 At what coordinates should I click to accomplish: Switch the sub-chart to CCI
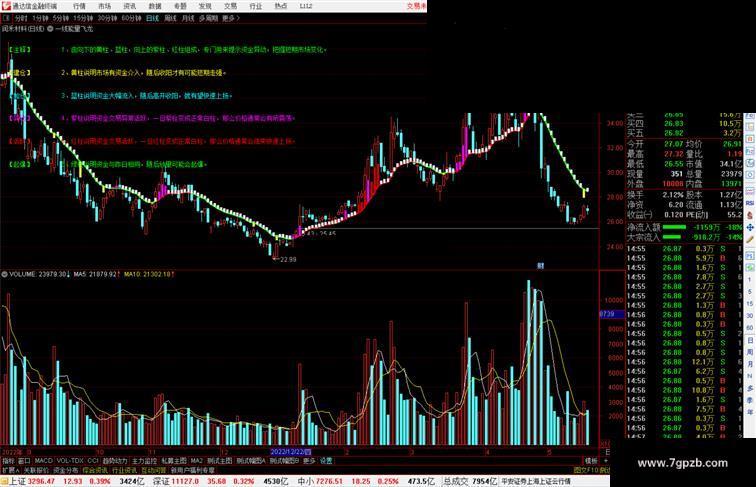pyautogui.click(x=93, y=461)
